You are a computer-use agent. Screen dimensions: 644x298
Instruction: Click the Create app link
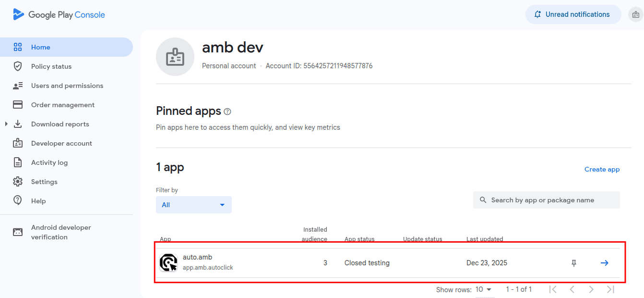tap(602, 169)
